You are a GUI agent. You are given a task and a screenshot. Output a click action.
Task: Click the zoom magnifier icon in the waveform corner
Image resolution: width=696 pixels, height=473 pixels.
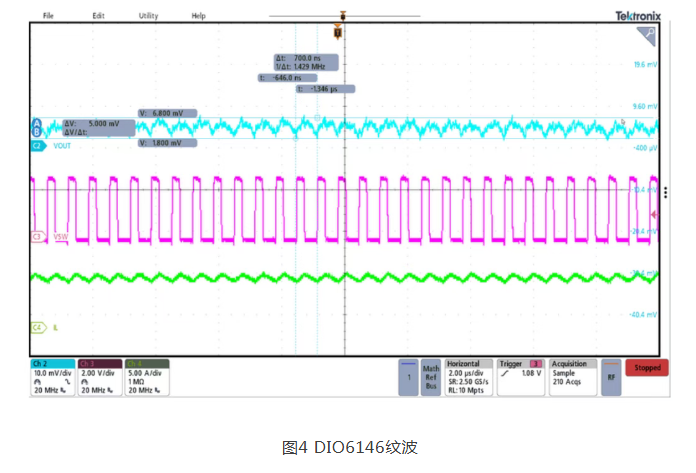click(646, 36)
